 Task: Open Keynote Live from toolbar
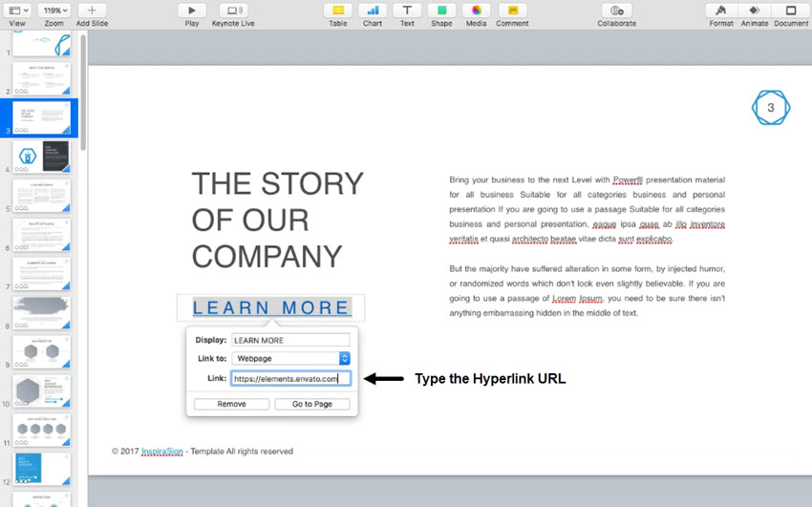(233, 10)
